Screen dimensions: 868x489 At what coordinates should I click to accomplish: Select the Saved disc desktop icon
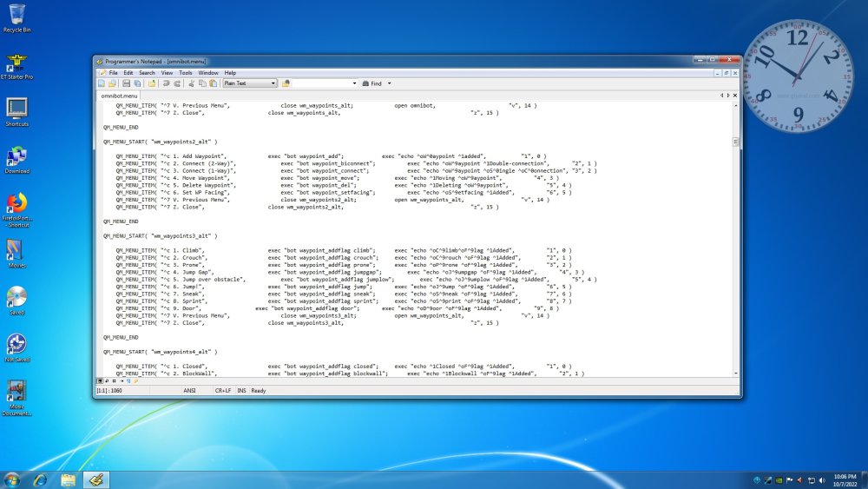[x=16, y=301]
